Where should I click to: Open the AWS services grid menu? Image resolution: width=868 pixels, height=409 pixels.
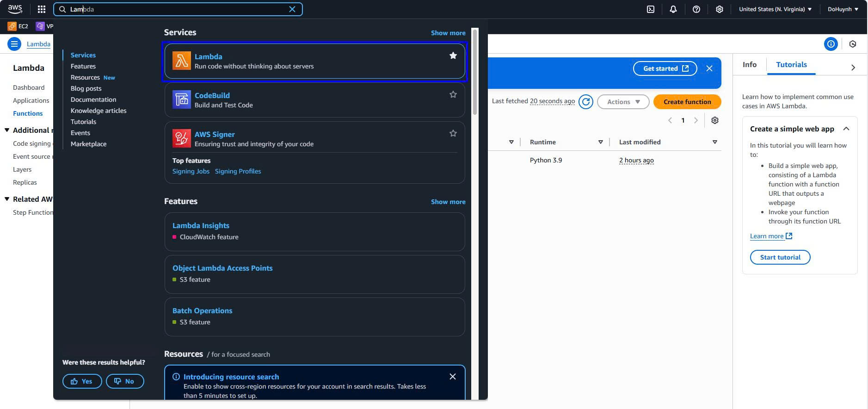click(41, 9)
